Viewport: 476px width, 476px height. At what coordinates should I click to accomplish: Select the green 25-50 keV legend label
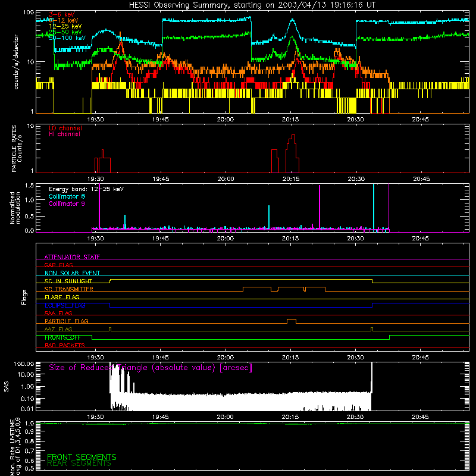click(x=65, y=32)
